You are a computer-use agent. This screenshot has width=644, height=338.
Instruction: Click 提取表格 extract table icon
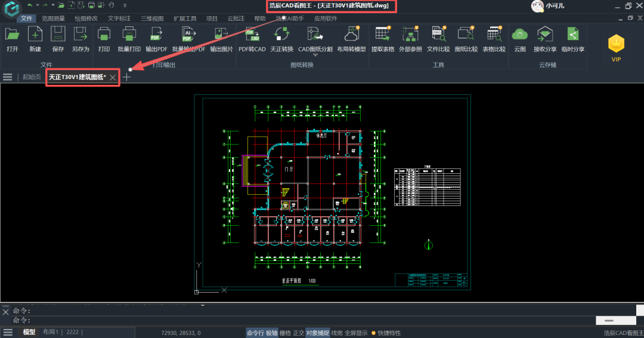tap(383, 35)
